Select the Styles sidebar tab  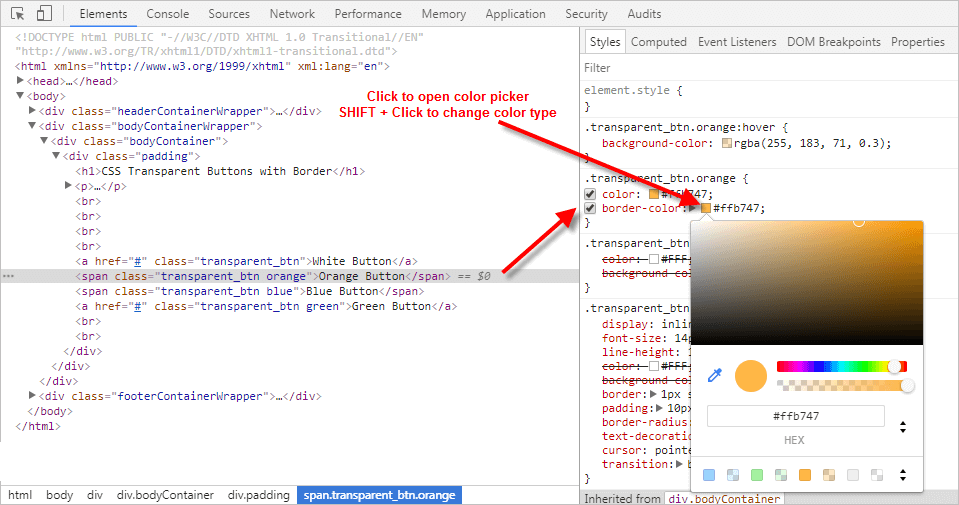tap(605, 42)
